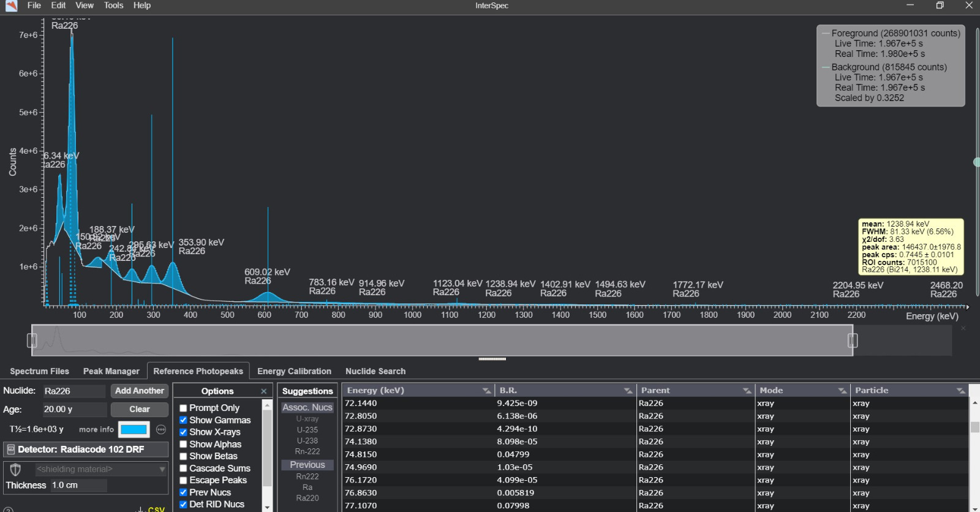Switch to the Spectrum Files tab
The image size is (980, 512).
(39, 371)
